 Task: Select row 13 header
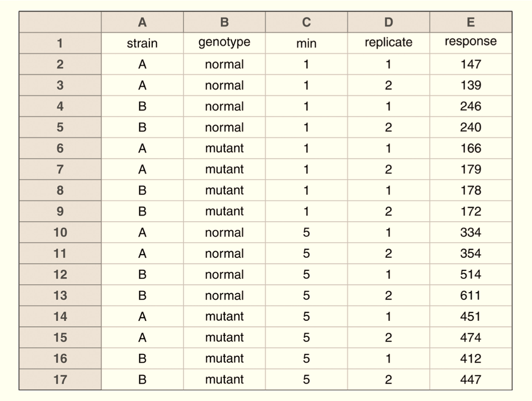pyautogui.click(x=60, y=296)
